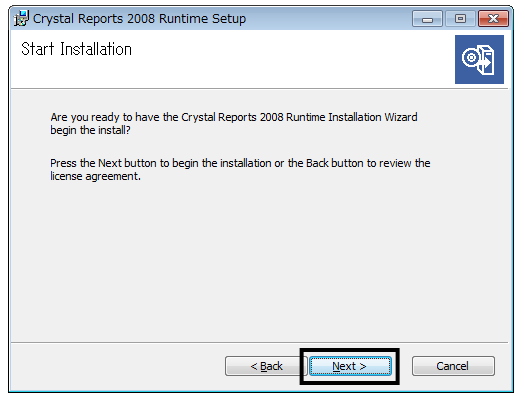This screenshot has height=402, width=525.
Task: Cancel the Crystal Reports runtime setup
Action: click(453, 366)
